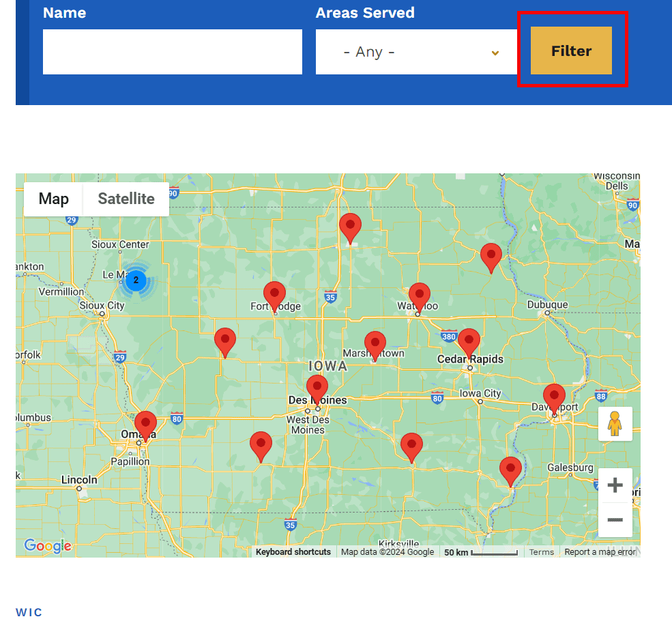Select the red pin at Omaha
The width and height of the screenshot is (672, 619).
pos(145,427)
